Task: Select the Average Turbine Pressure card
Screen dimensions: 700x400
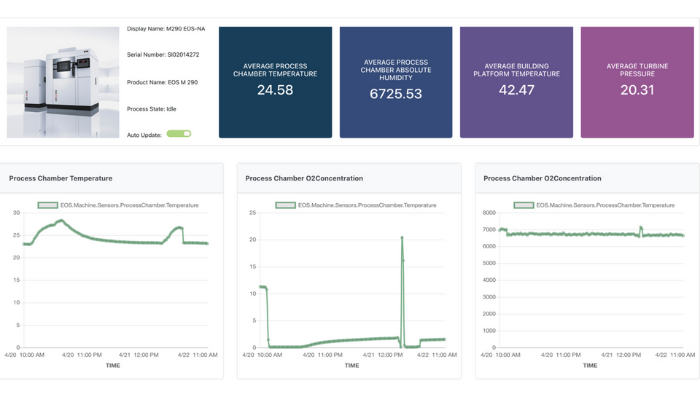Action: point(637,82)
